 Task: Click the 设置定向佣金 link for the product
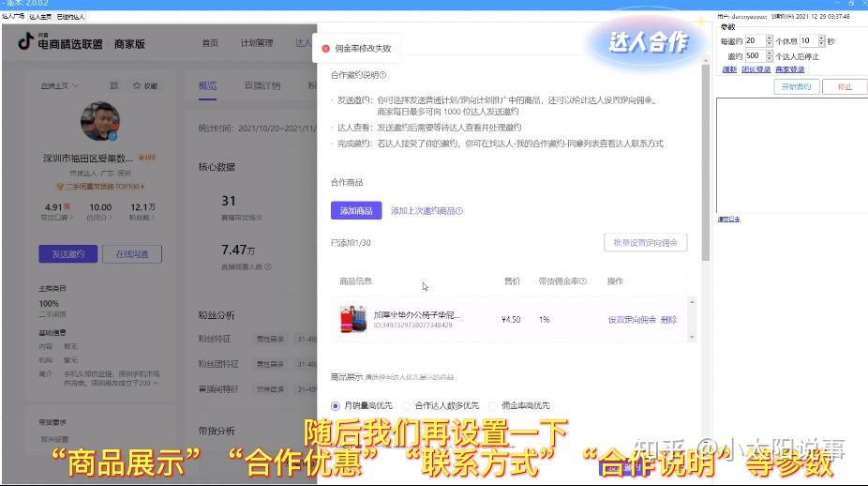[632, 320]
